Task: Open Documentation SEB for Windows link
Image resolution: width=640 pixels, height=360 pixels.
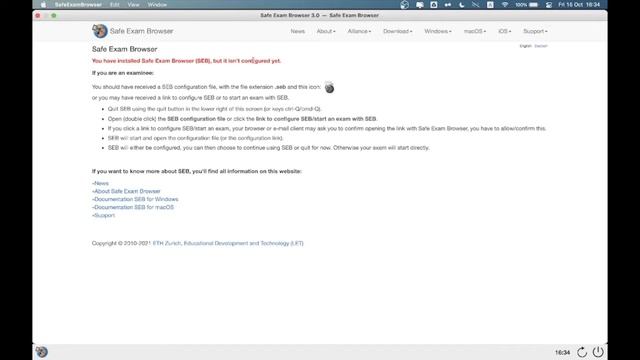Action: [x=136, y=199]
